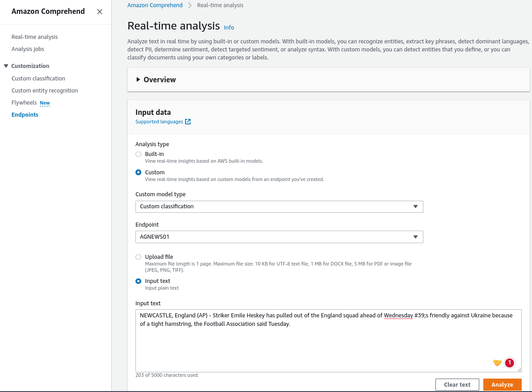
Task: Click the Real-time analysis page heading
Action: click(174, 26)
